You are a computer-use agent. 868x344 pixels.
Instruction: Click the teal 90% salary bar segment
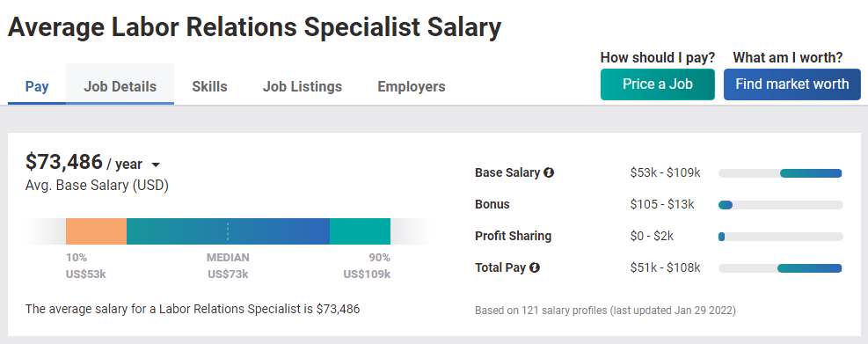tap(360, 231)
